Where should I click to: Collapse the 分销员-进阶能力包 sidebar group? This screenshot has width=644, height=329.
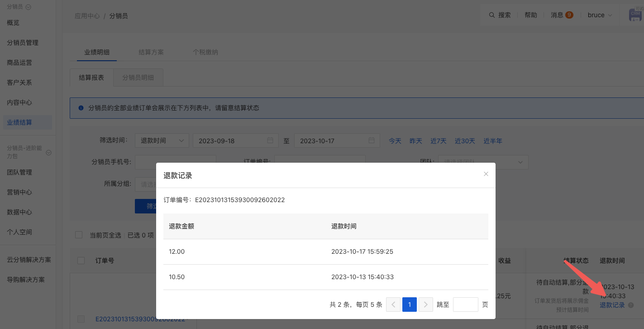tap(49, 153)
